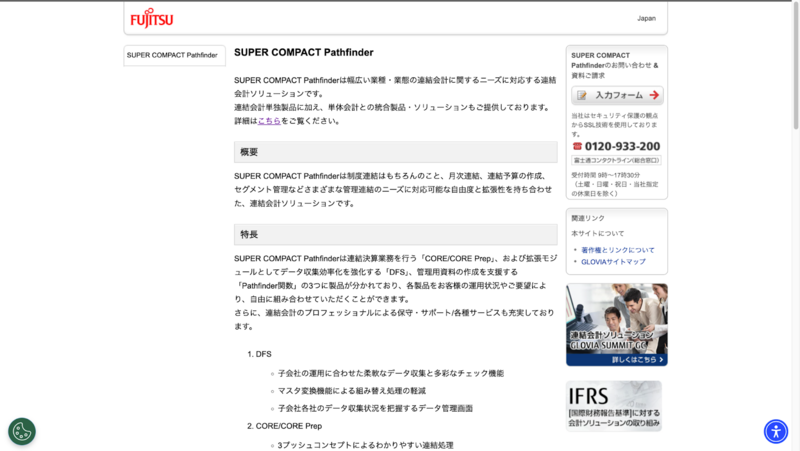The width and height of the screenshot is (800, 451).
Task: Click the 富士通コンタクトライン button
Action: pyautogui.click(x=616, y=160)
